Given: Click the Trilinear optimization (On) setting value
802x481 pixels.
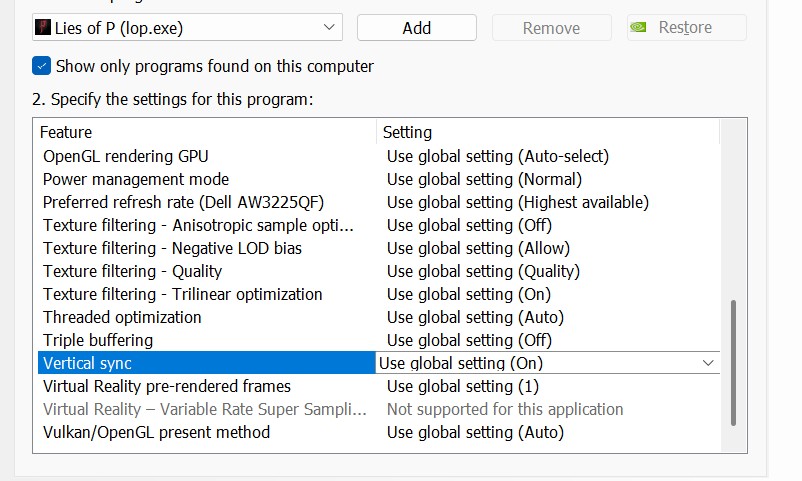Looking at the screenshot, I should click(469, 294).
